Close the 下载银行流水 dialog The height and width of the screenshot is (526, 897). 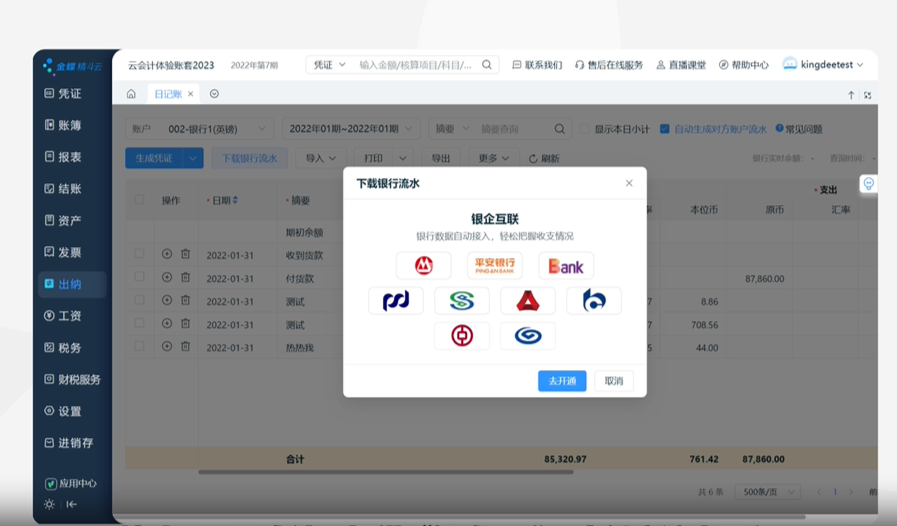click(x=629, y=183)
